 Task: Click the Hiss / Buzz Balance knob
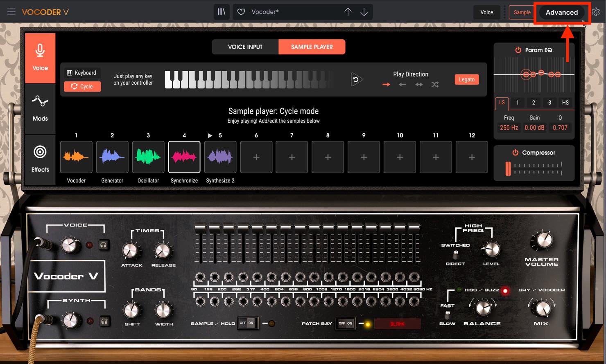tap(483, 308)
